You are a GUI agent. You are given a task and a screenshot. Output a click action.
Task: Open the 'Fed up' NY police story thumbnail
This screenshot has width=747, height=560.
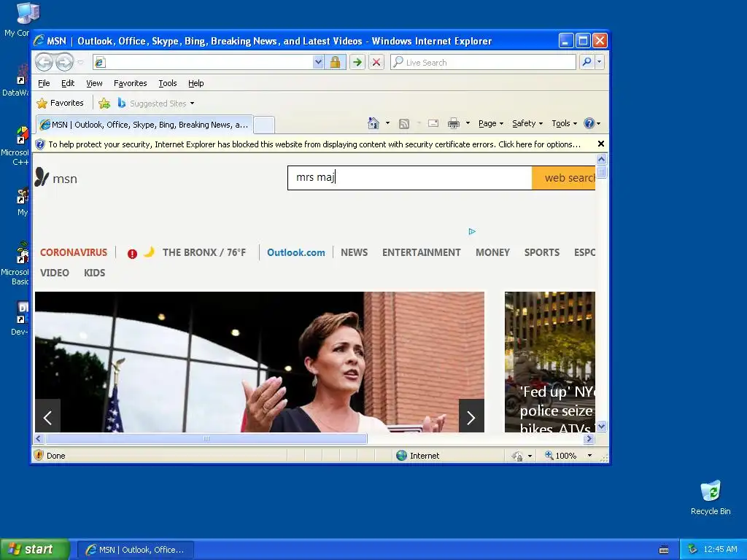tap(550, 362)
